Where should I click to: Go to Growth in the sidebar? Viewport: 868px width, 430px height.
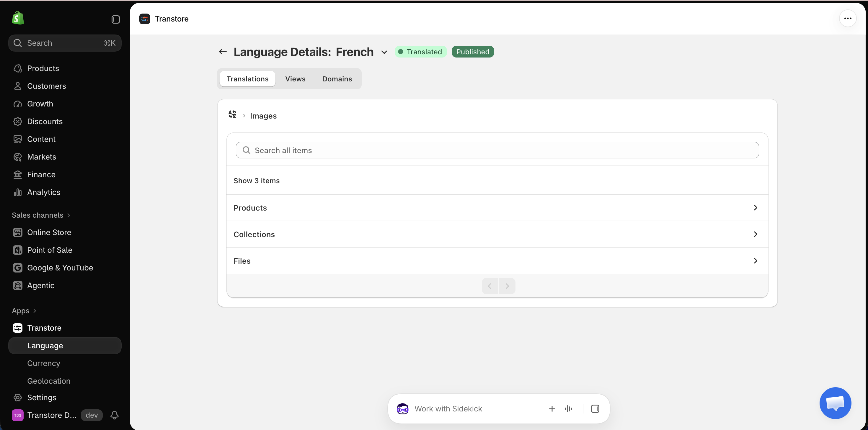point(65,104)
